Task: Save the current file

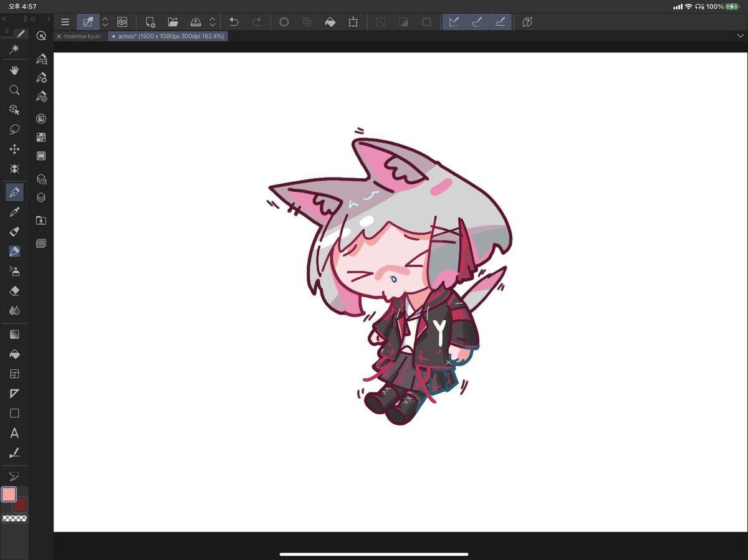Action: coord(196,22)
